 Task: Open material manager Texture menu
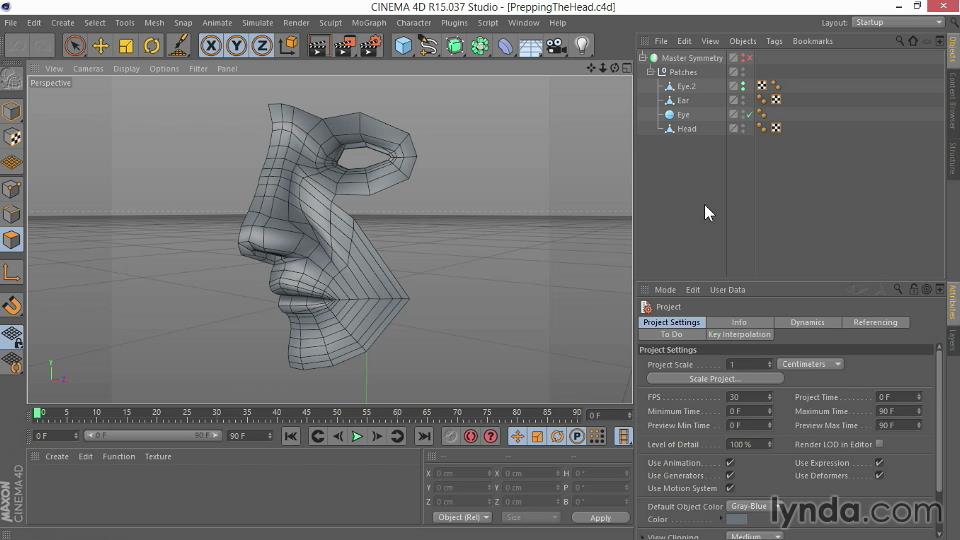[158, 457]
